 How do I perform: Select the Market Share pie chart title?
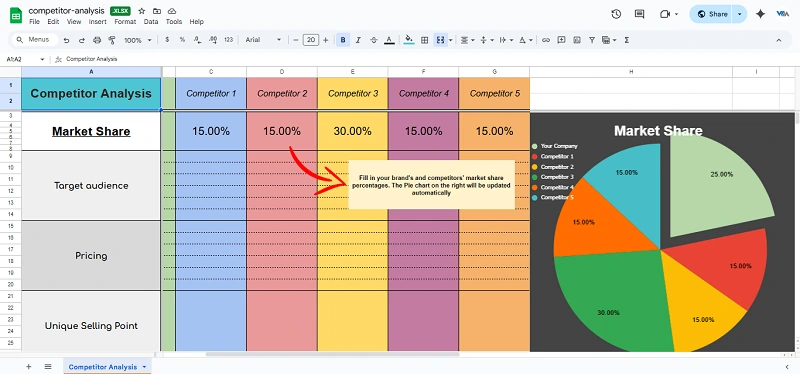click(658, 131)
